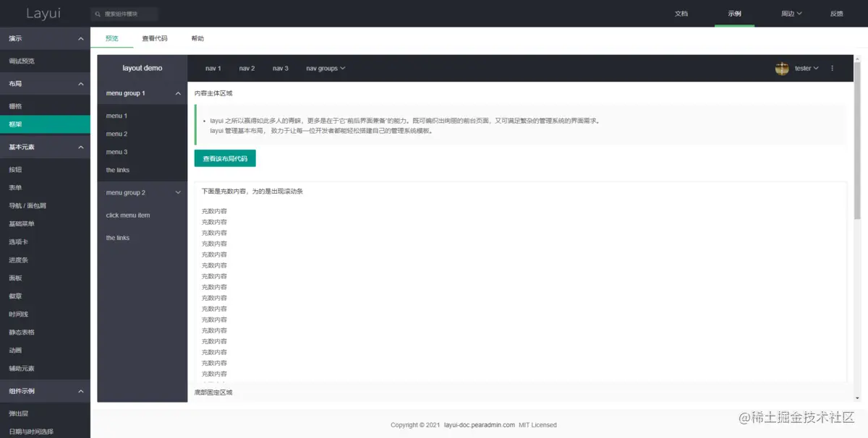The height and width of the screenshot is (438, 868).
Task: Open the tester user dropdown
Action: click(807, 68)
